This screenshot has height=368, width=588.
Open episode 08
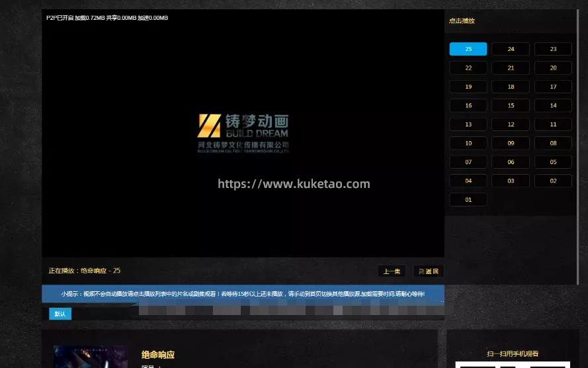point(553,143)
